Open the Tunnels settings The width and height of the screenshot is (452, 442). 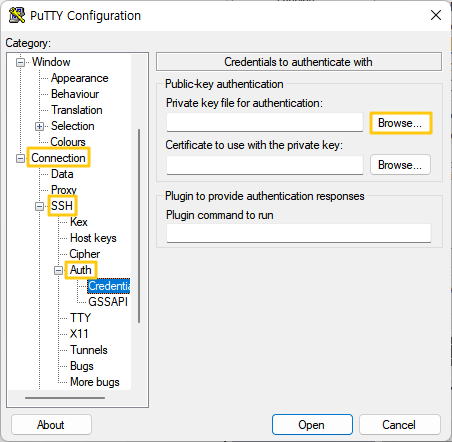[x=89, y=350]
